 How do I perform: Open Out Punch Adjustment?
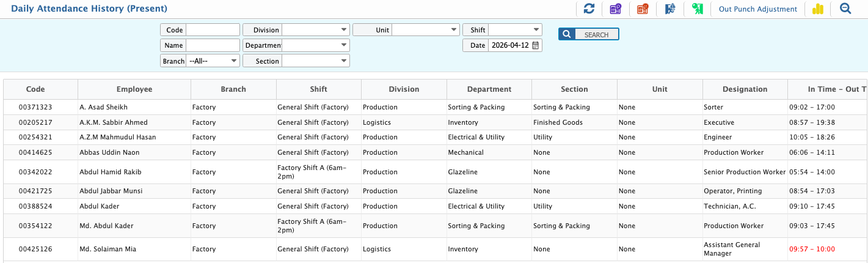[757, 9]
